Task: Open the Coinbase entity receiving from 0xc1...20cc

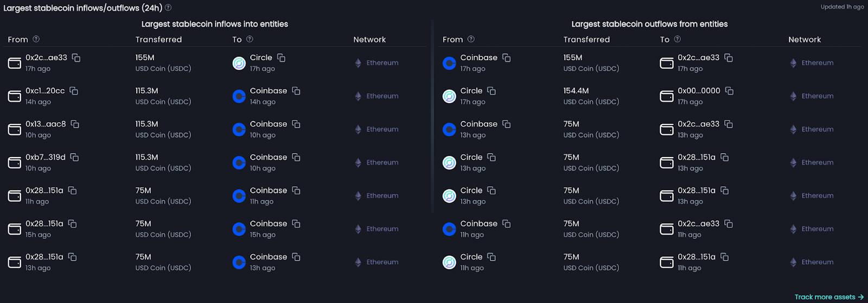Action: point(268,91)
